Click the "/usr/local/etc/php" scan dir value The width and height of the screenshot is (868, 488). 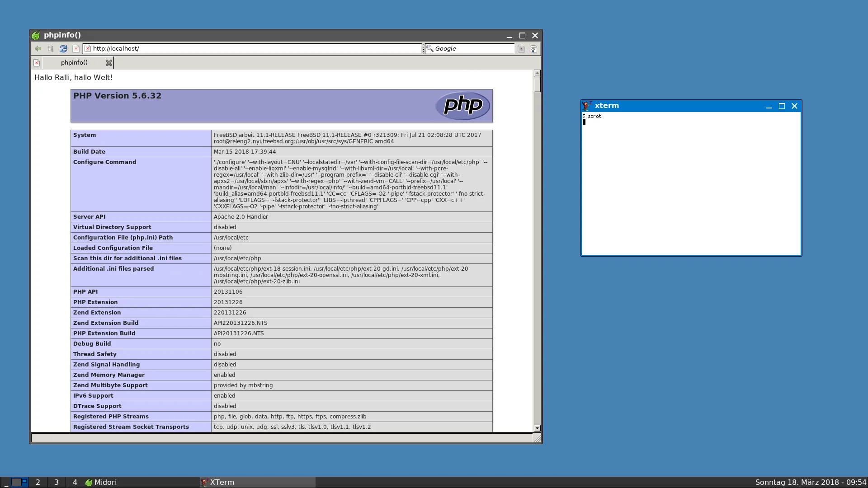(237, 258)
